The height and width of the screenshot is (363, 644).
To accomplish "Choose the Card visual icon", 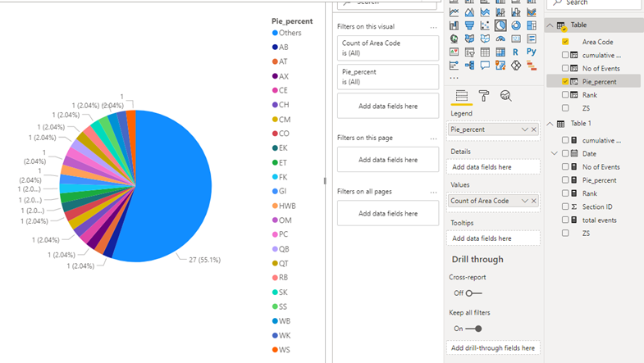I will tap(516, 39).
